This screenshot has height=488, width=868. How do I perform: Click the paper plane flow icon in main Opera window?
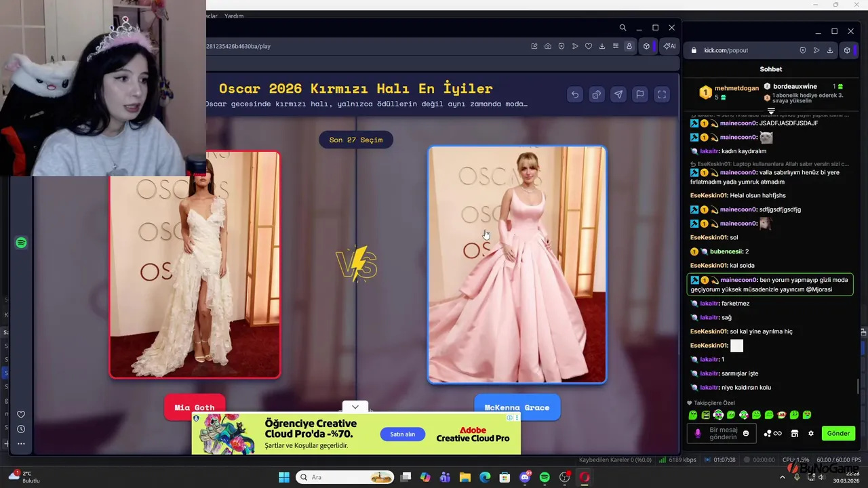(575, 46)
